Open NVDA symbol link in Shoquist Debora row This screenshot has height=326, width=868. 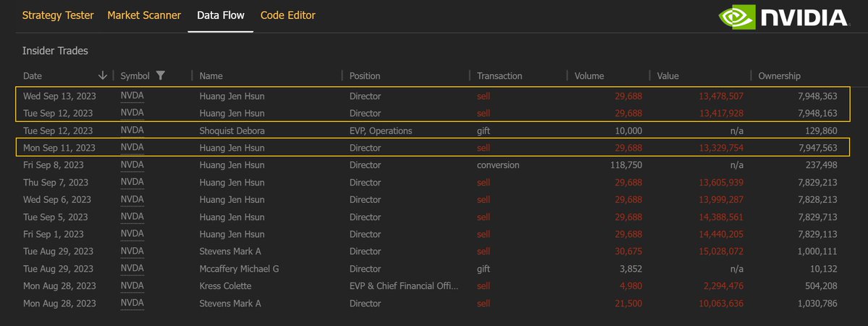click(132, 130)
